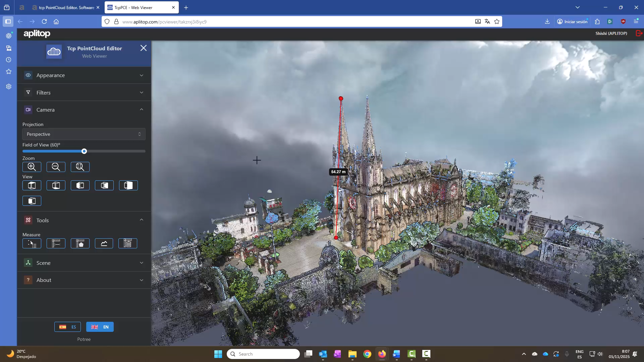Close the Tcp PointCloud Editor side panel
The image size is (644, 362).
pos(144,48)
